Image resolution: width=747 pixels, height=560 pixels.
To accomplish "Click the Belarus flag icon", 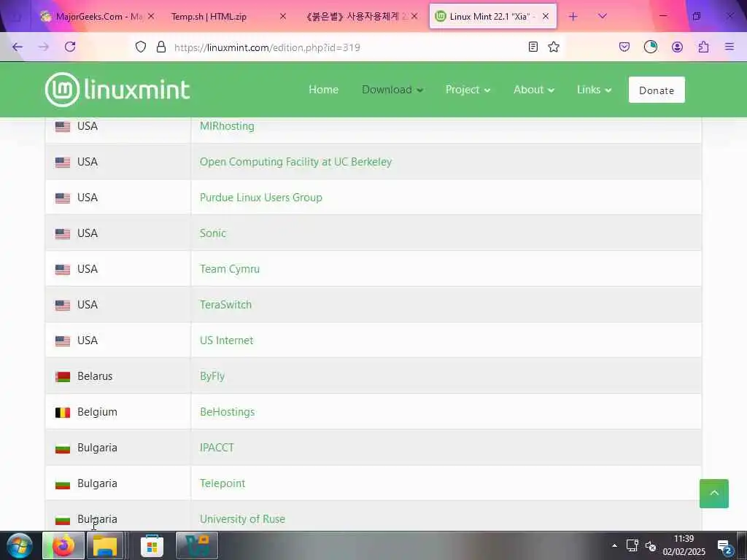I will click(x=63, y=377).
